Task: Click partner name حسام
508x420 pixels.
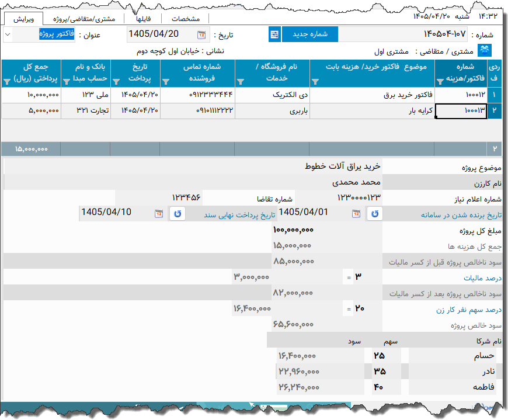Action: [x=454, y=356]
